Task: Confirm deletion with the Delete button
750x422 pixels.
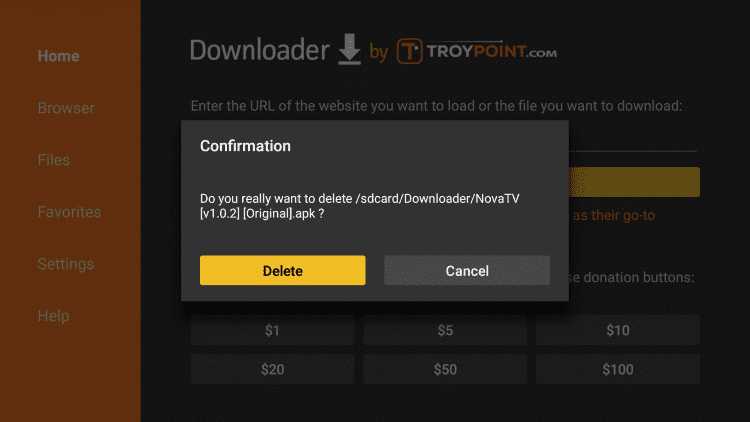Action: [283, 270]
